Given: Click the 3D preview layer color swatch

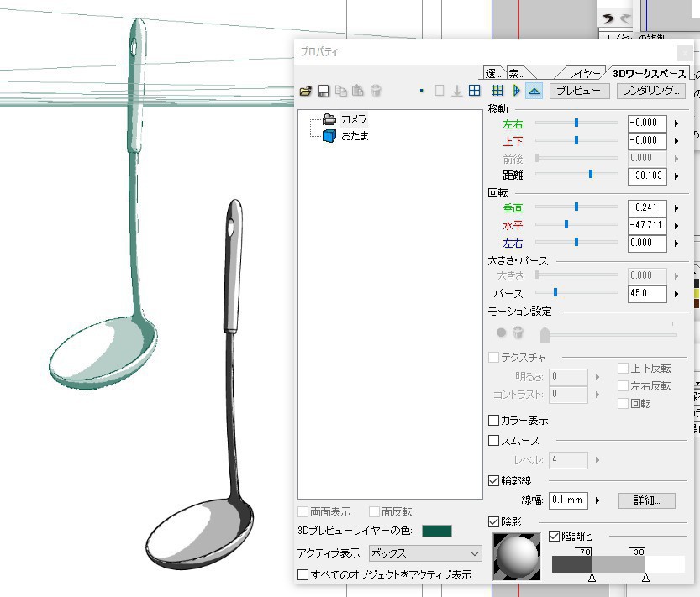Looking at the screenshot, I should click(435, 531).
